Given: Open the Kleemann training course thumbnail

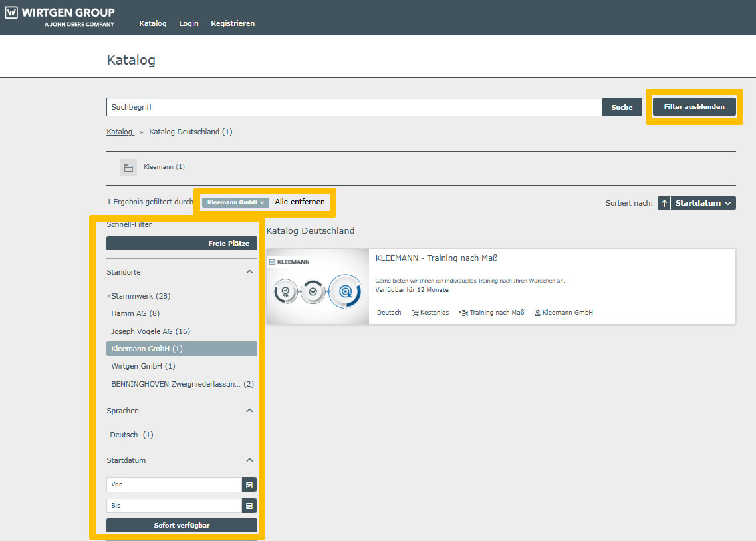Looking at the screenshot, I should tap(317, 287).
